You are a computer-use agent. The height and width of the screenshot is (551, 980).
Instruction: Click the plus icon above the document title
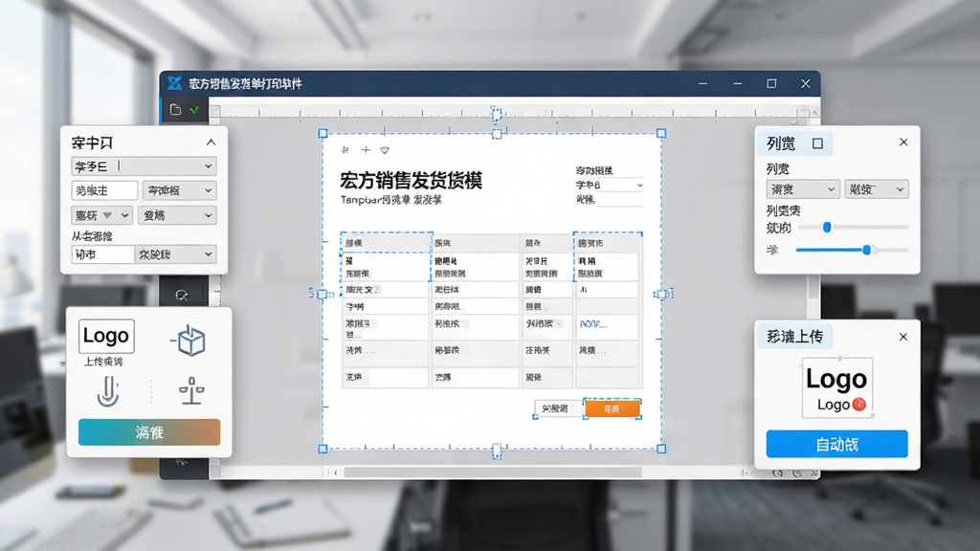366,150
